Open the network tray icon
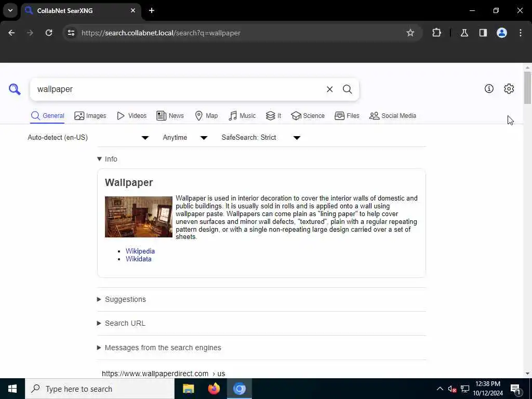The width and height of the screenshot is (532, 399). click(x=465, y=389)
